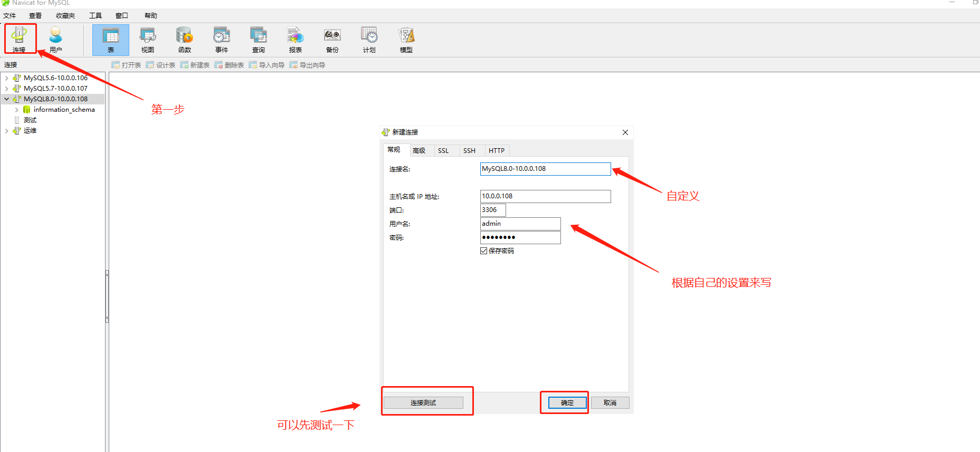
Task: Click the 运维 connection icon in tree
Action: pyautogui.click(x=17, y=130)
